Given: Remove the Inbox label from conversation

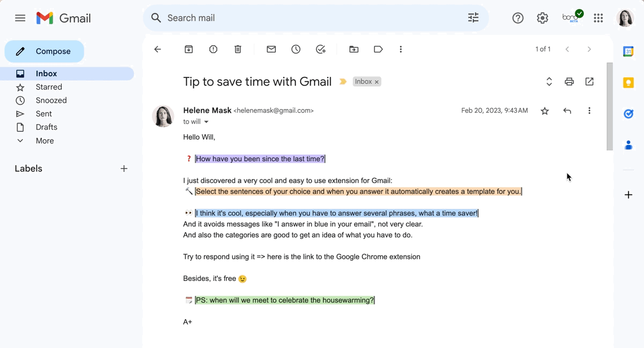Looking at the screenshot, I should click(x=377, y=82).
